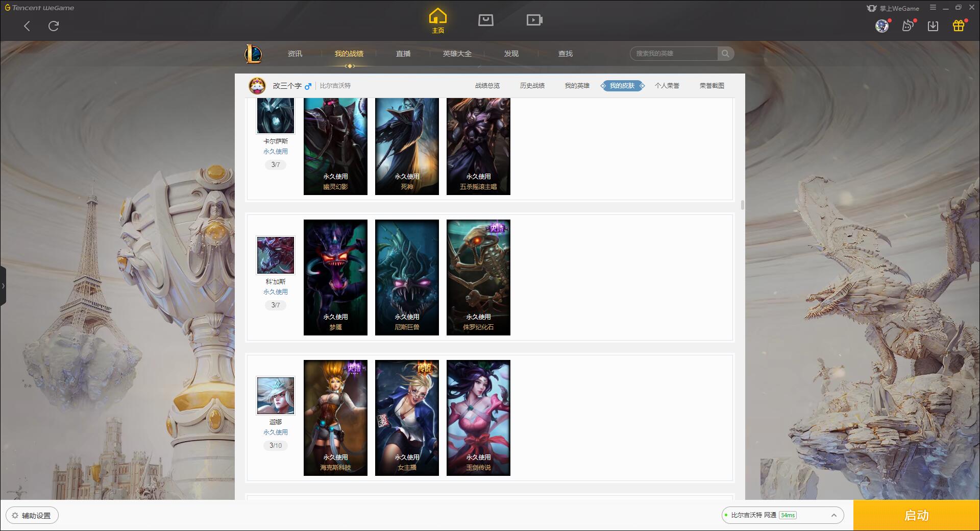Open 辅助设置 settings button
The image size is (980, 531).
click(32, 515)
